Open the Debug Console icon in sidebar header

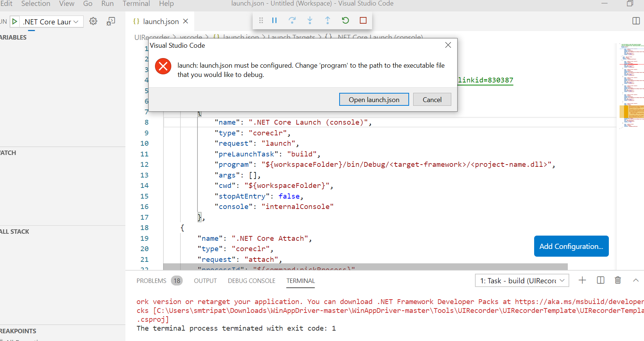(111, 21)
